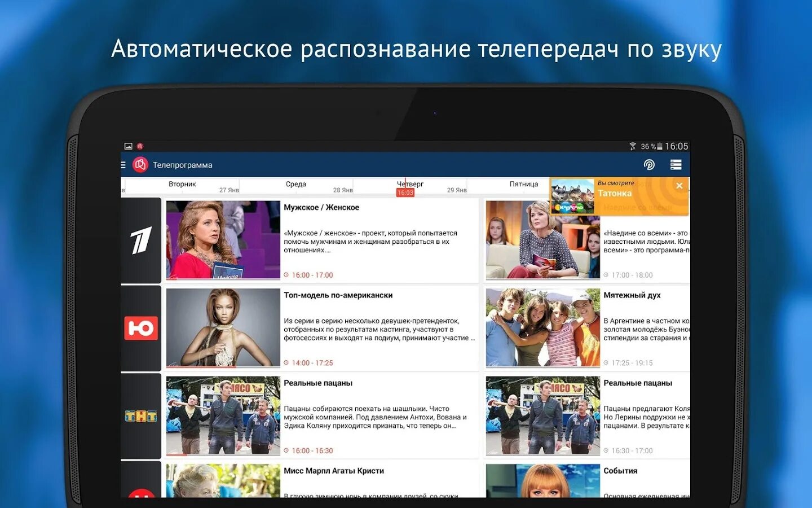Click the 16:00 - 16:30 airtime
The image size is (812, 508).
point(312,451)
